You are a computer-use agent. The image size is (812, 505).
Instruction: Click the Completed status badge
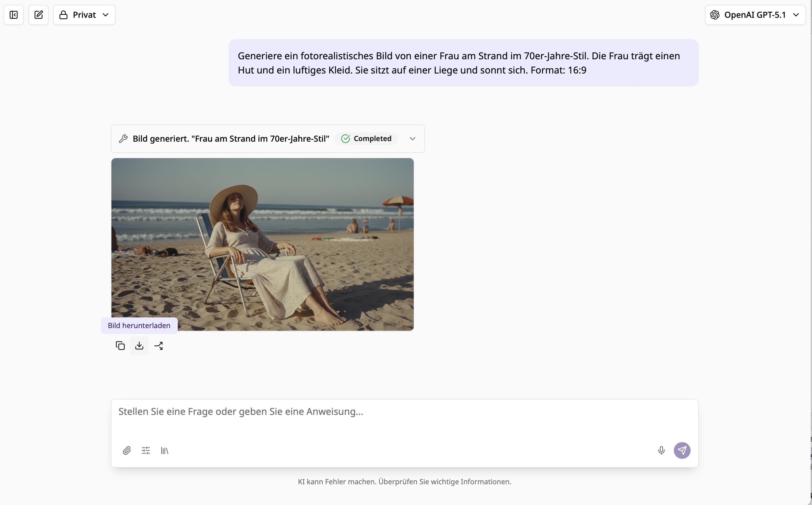tap(366, 139)
